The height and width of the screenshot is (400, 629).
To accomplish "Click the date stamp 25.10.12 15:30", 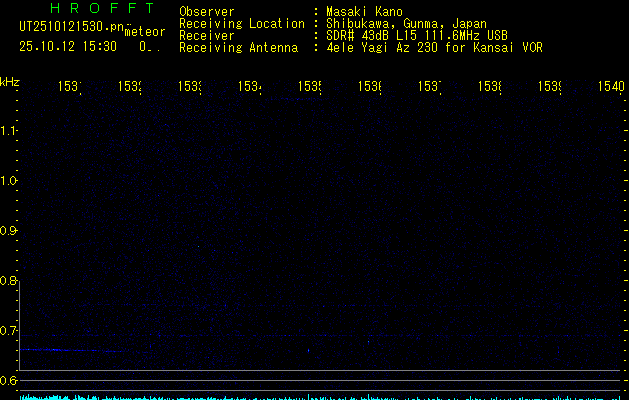I will point(68,47).
